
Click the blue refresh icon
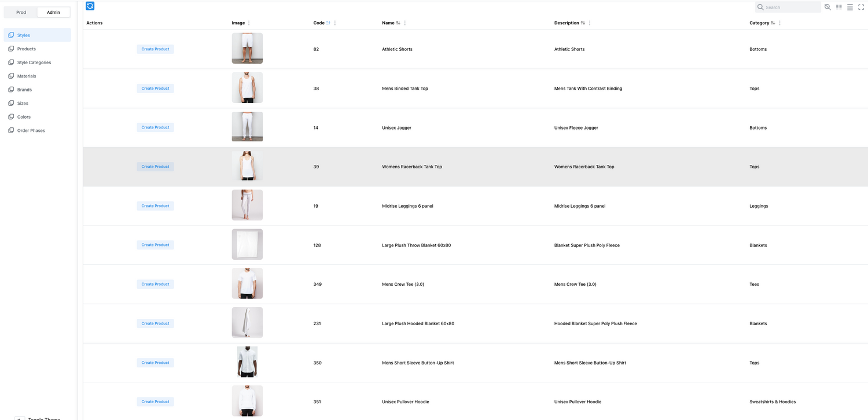click(90, 6)
